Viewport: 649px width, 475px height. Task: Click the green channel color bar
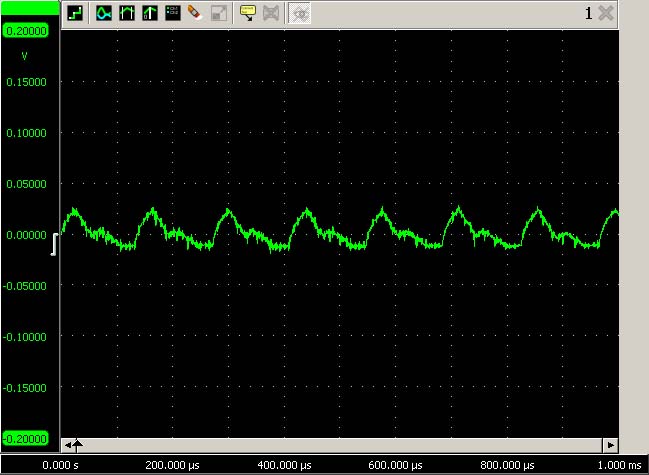(x=30, y=8)
